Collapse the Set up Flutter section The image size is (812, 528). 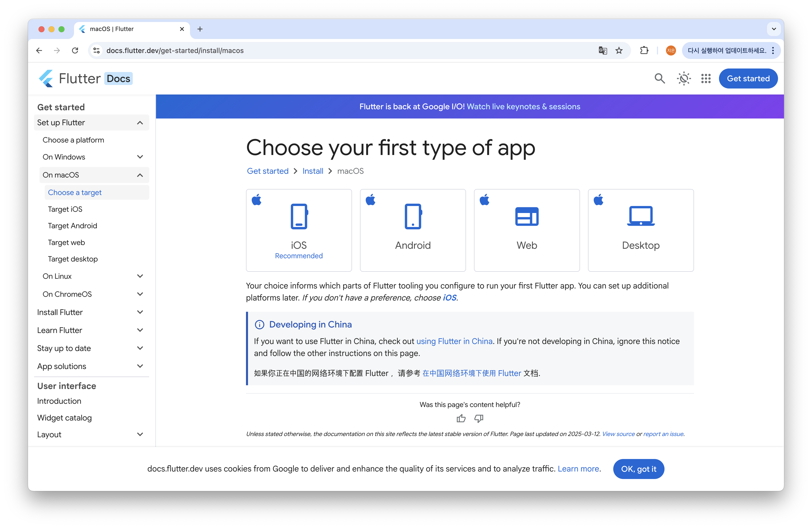[x=91, y=122]
